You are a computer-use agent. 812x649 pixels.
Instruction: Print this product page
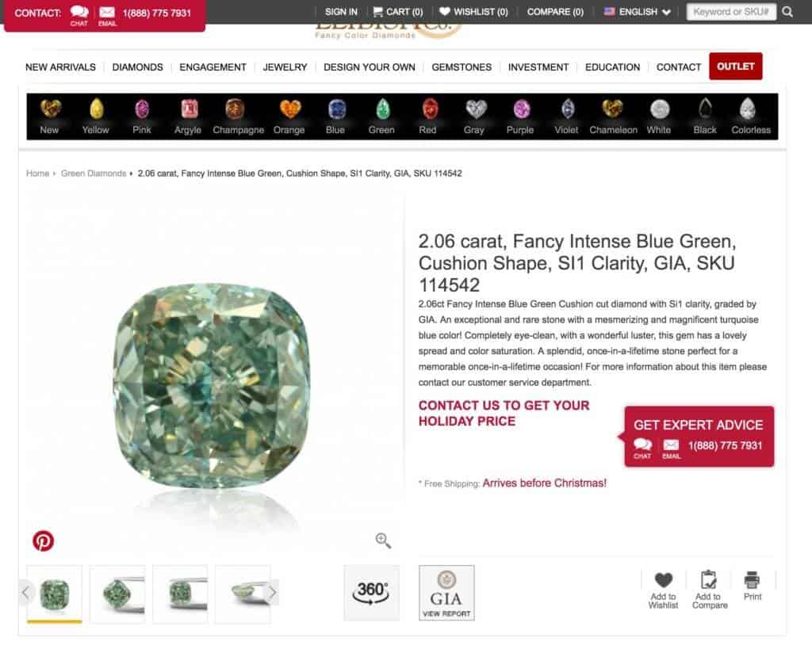(752, 586)
